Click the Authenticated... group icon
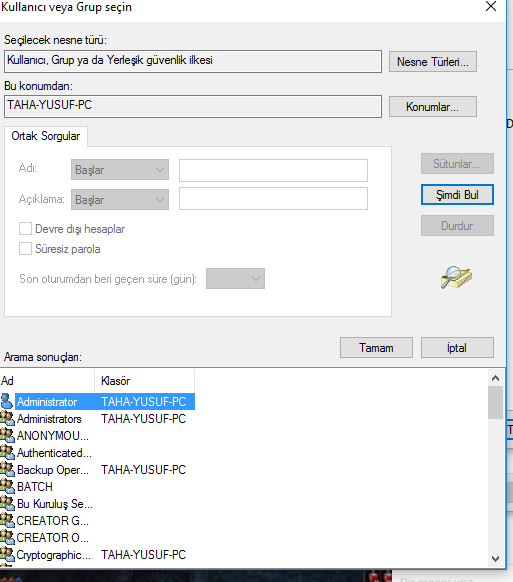This screenshot has width=513, height=582. pyautogui.click(x=7, y=452)
